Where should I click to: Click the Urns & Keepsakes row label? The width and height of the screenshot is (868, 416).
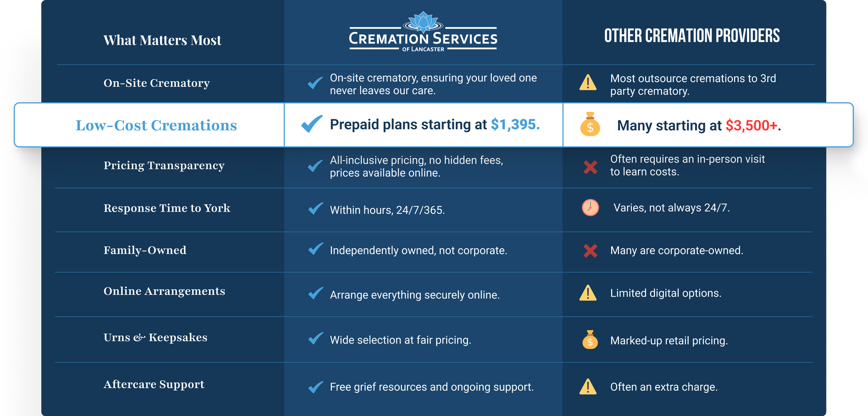[x=155, y=338]
